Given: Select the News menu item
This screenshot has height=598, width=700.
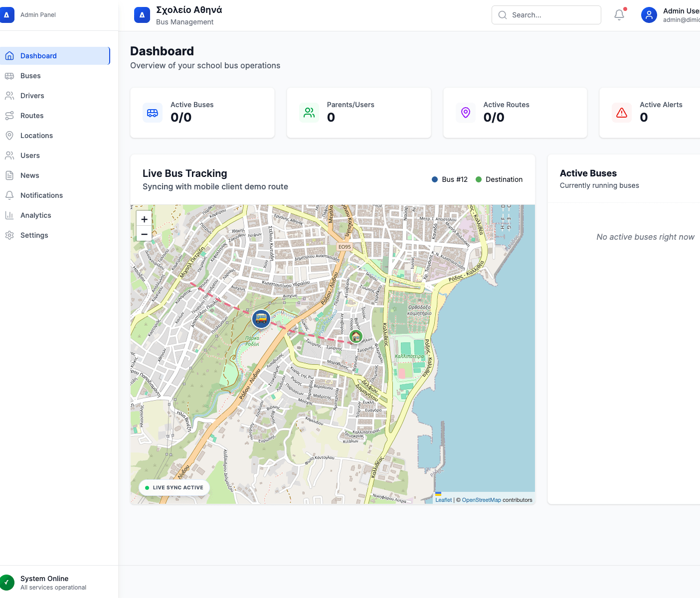Looking at the screenshot, I should point(29,175).
